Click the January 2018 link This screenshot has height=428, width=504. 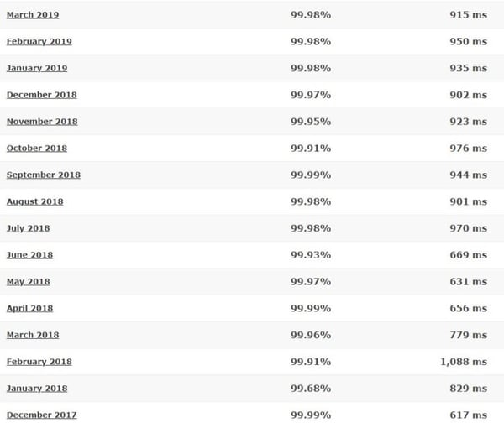click(x=37, y=389)
